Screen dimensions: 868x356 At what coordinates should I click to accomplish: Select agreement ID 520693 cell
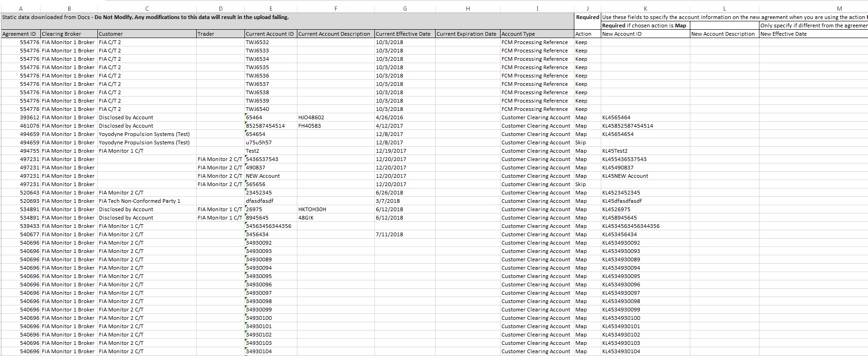pos(21,201)
